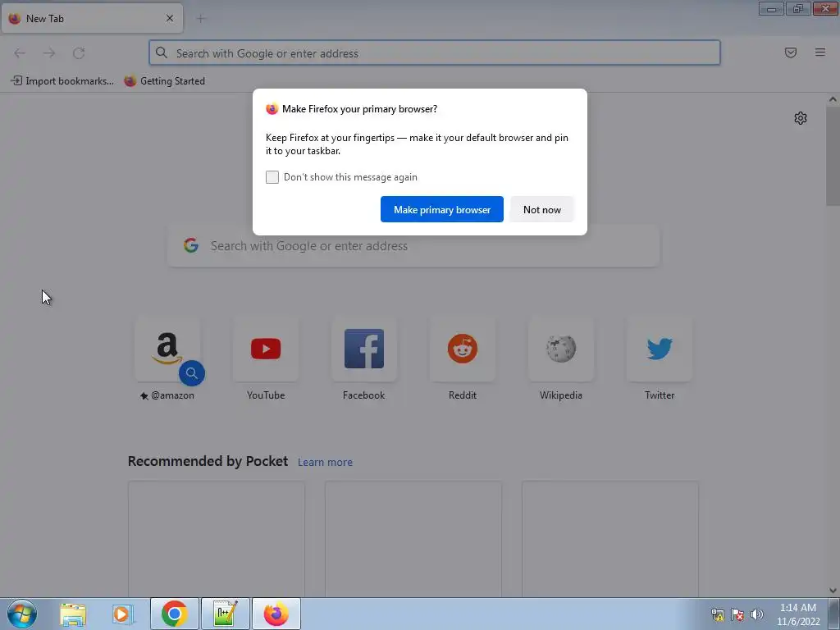Open the Reddit shortcut tile
Image resolution: width=840 pixels, height=630 pixels.
[x=463, y=349]
